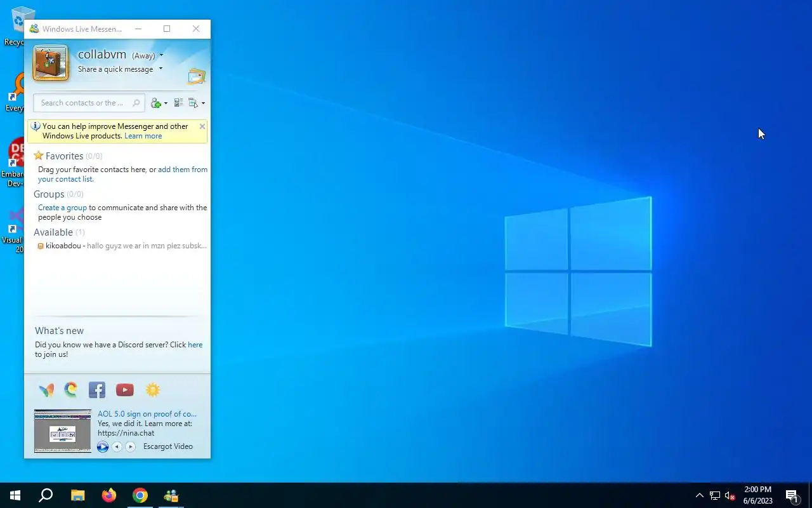This screenshot has height=508, width=812.
Task: Click the Create a group link
Action: 62,208
